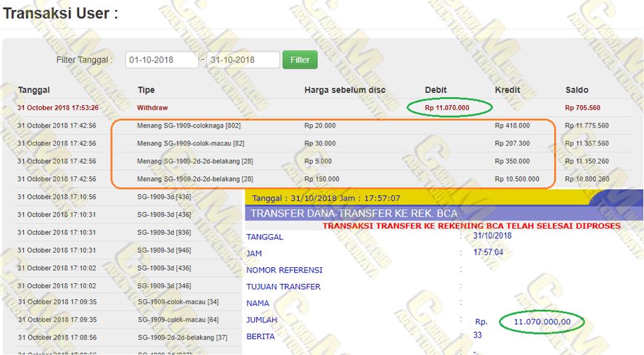The height and width of the screenshot is (355, 644).
Task: Click the Tipe column header
Action: click(x=146, y=90)
